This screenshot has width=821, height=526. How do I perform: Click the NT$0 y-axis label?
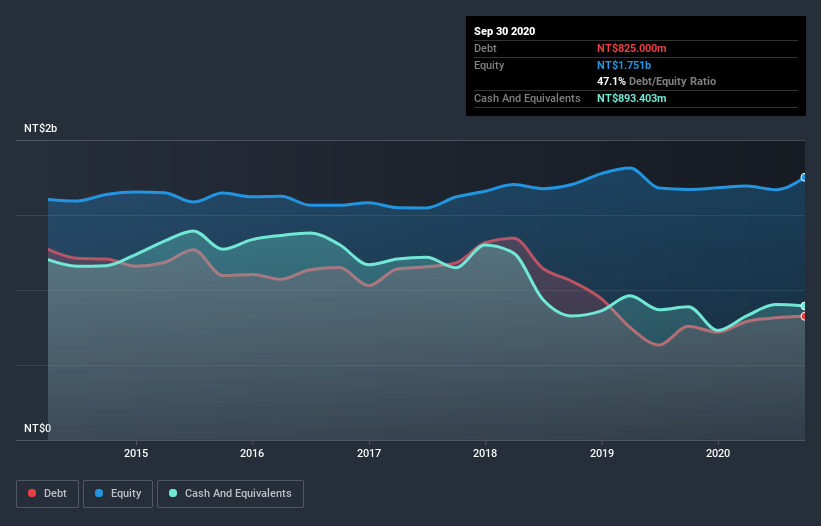tap(38, 428)
